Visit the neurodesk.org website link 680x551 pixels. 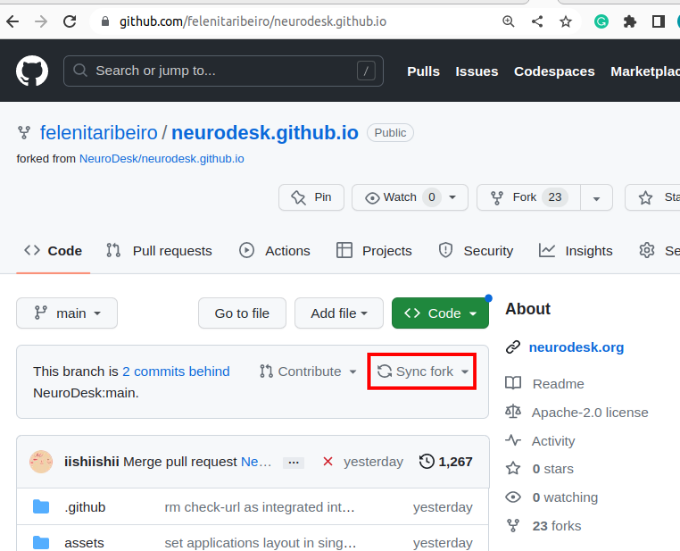tap(576, 347)
